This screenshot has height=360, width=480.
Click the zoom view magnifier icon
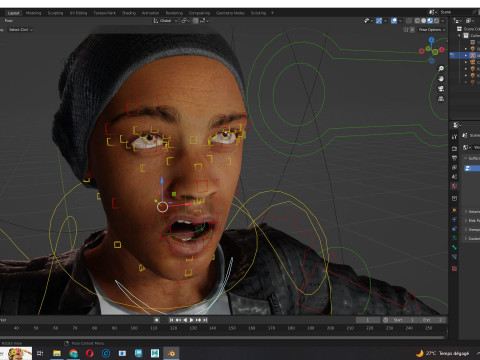point(441,69)
